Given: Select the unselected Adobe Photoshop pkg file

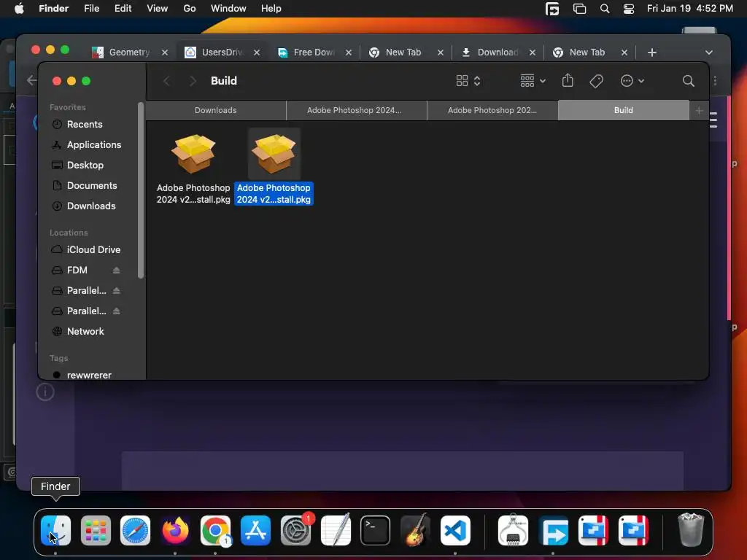Looking at the screenshot, I should pyautogui.click(x=193, y=168).
